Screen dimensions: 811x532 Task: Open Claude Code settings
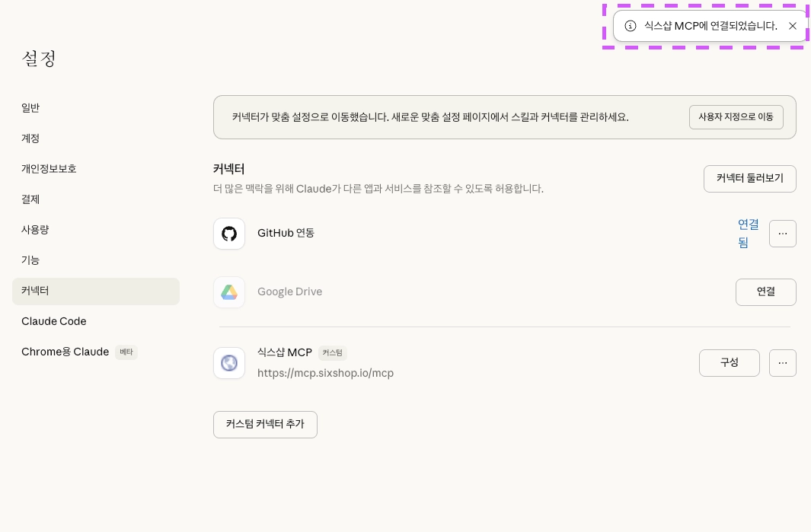click(x=54, y=321)
